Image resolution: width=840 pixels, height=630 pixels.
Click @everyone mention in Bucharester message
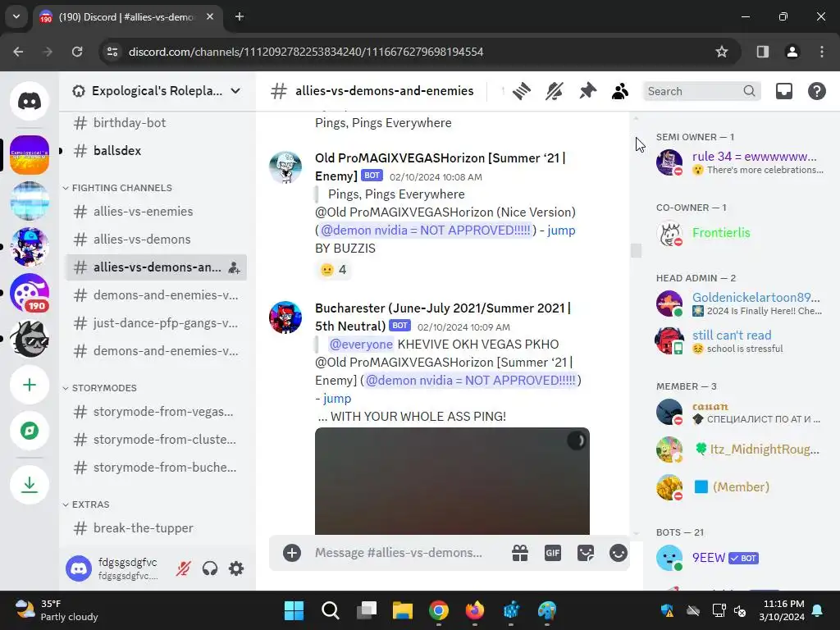click(x=361, y=345)
